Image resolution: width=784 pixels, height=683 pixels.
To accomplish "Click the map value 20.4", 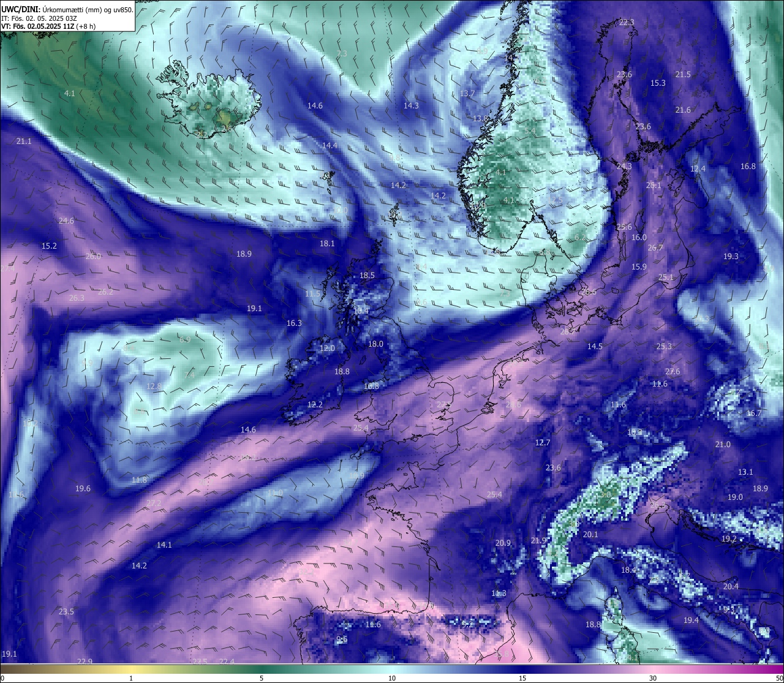I will pyautogui.click(x=731, y=587).
